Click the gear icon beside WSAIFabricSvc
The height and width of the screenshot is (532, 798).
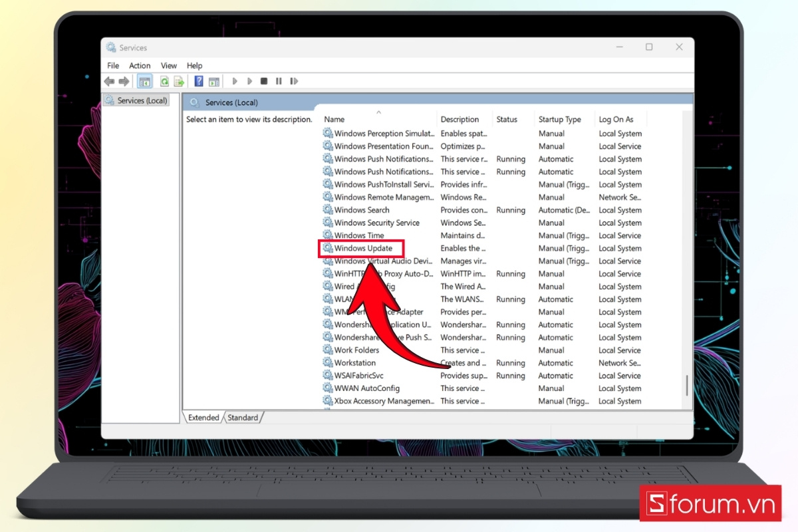point(328,376)
